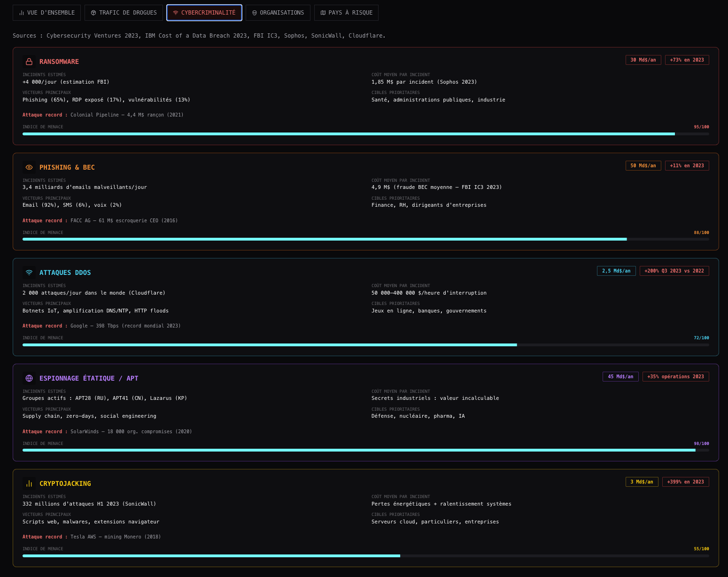Click the CRYPTOJACKING card title
The image size is (728, 577).
click(x=65, y=483)
